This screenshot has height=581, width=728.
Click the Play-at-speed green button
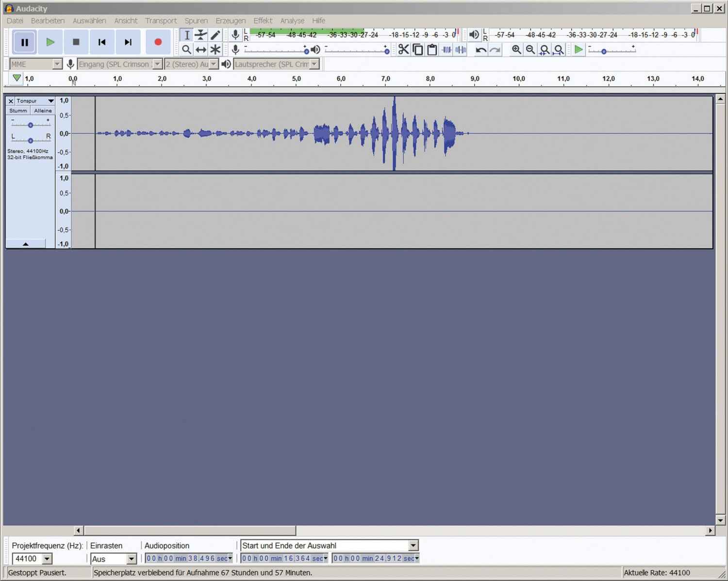pyautogui.click(x=578, y=49)
